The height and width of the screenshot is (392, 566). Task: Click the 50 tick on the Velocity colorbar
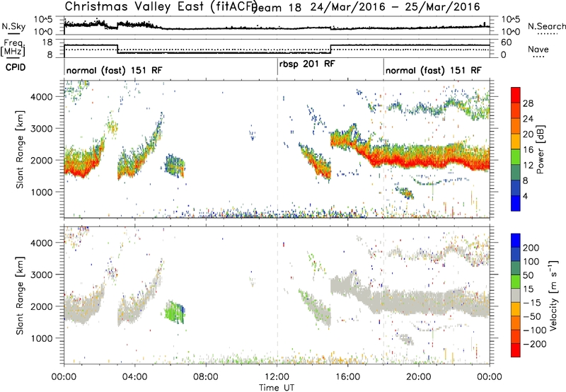click(528, 275)
